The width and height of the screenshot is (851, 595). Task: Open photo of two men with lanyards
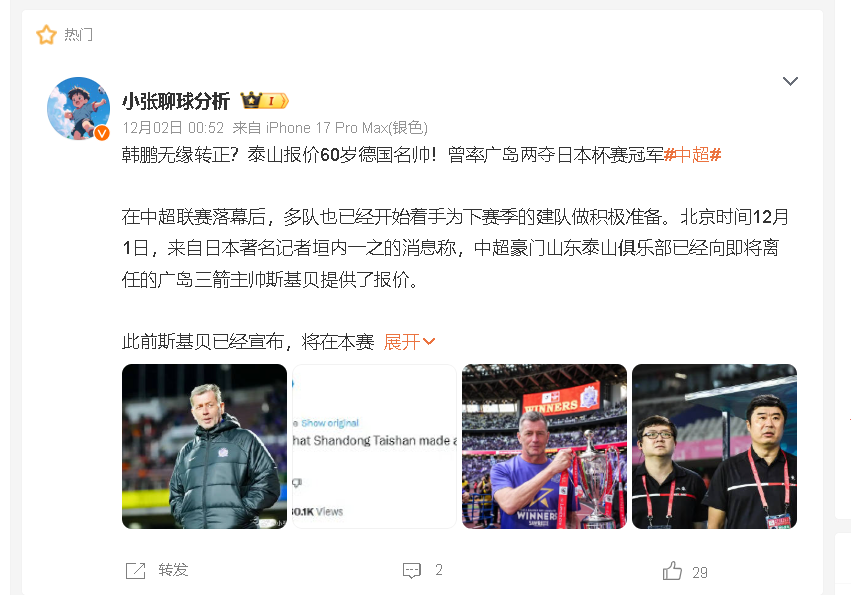(714, 446)
